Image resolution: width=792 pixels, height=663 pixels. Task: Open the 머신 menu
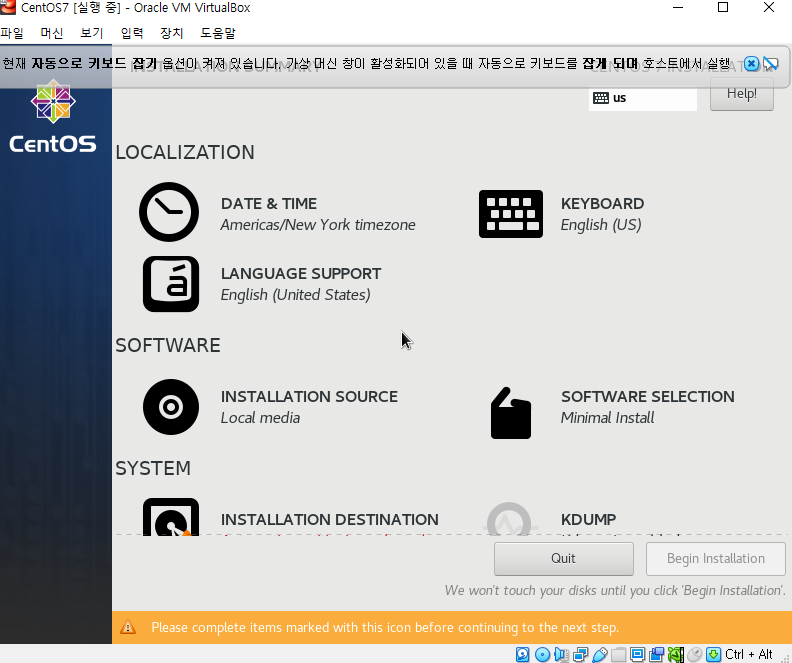pos(52,33)
